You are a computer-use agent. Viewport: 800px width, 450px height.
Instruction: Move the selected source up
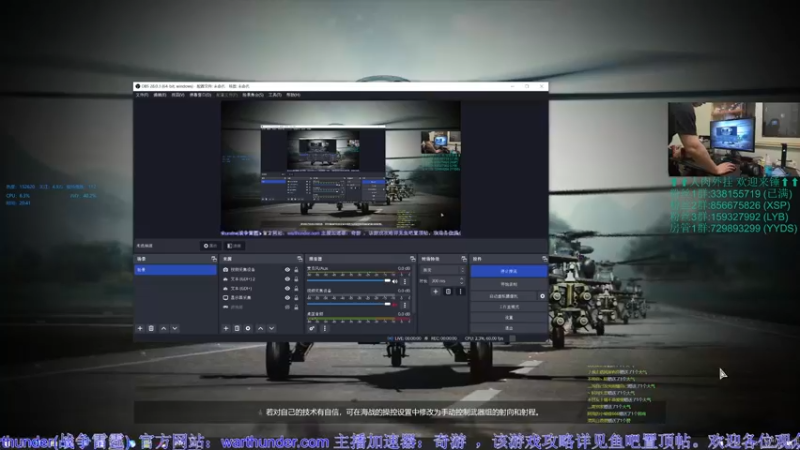(x=260, y=329)
